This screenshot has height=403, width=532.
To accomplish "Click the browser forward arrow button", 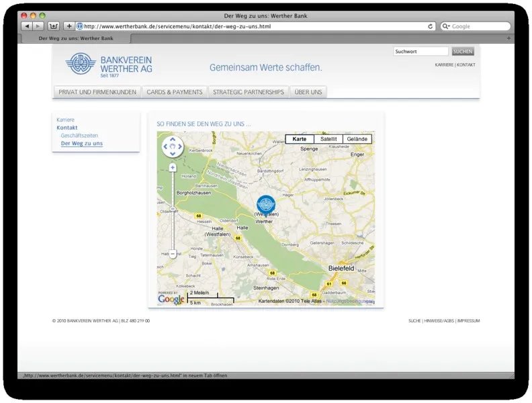I will pos(38,26).
